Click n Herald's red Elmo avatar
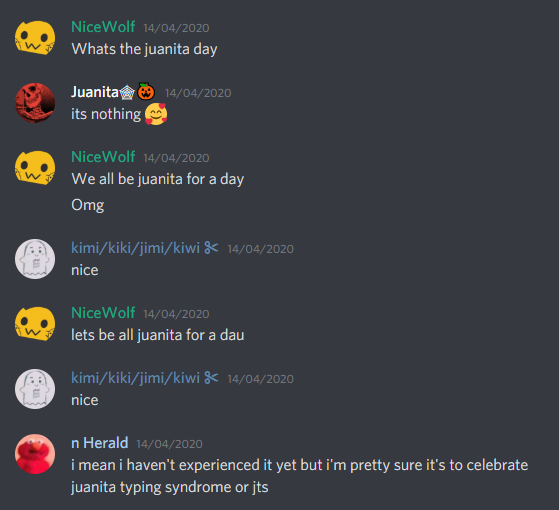Screen dimensions: 559x510 tap(35, 454)
